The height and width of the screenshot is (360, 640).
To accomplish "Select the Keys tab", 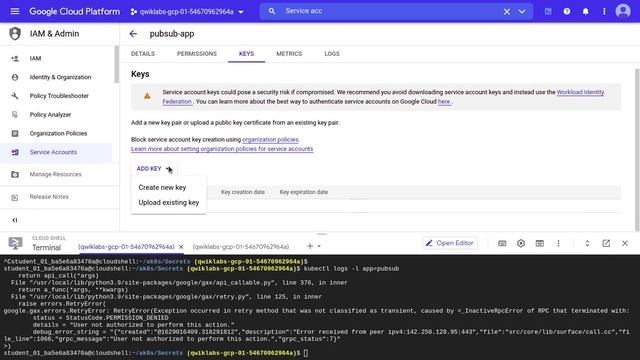I will 246,54.
